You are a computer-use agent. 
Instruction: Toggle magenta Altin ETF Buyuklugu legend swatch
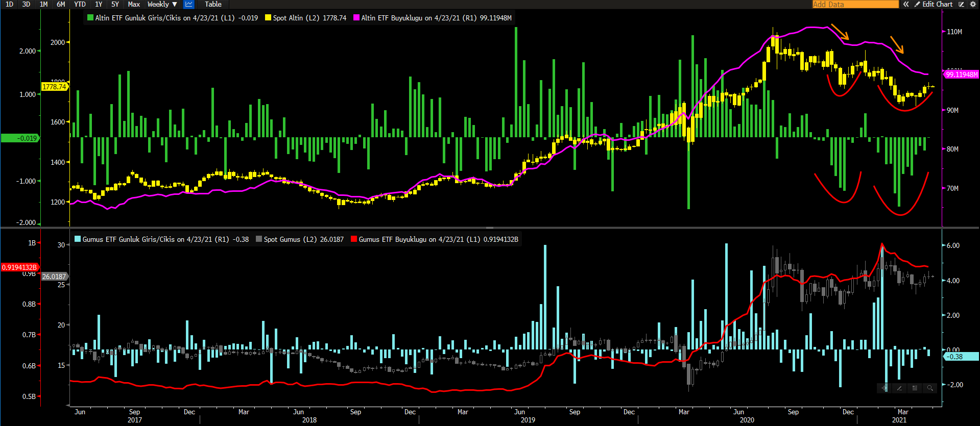[356, 18]
